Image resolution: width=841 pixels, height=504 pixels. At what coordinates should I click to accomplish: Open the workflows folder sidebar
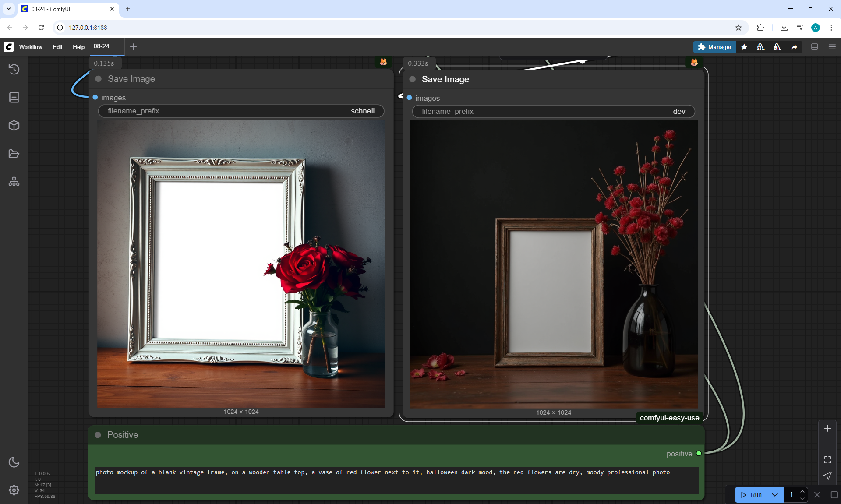click(14, 154)
